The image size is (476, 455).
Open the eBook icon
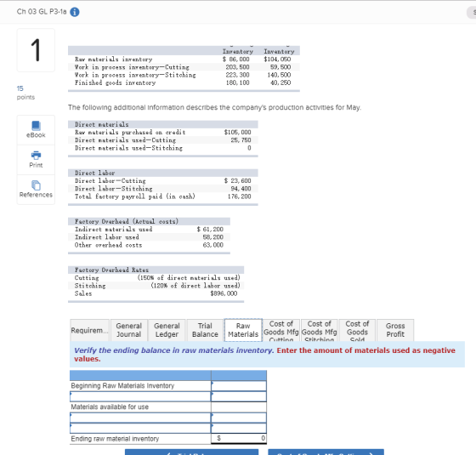(x=36, y=129)
